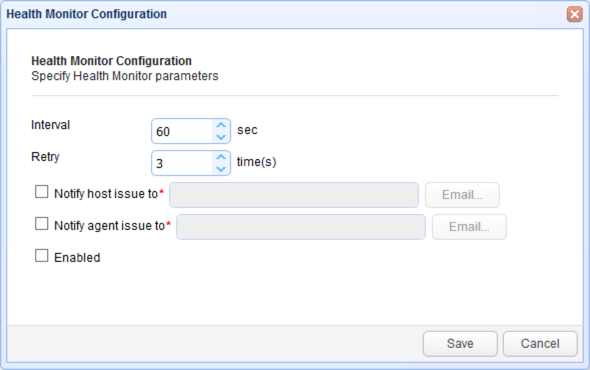
Task: Enable the Notify host issue checkbox
Action: point(41,192)
